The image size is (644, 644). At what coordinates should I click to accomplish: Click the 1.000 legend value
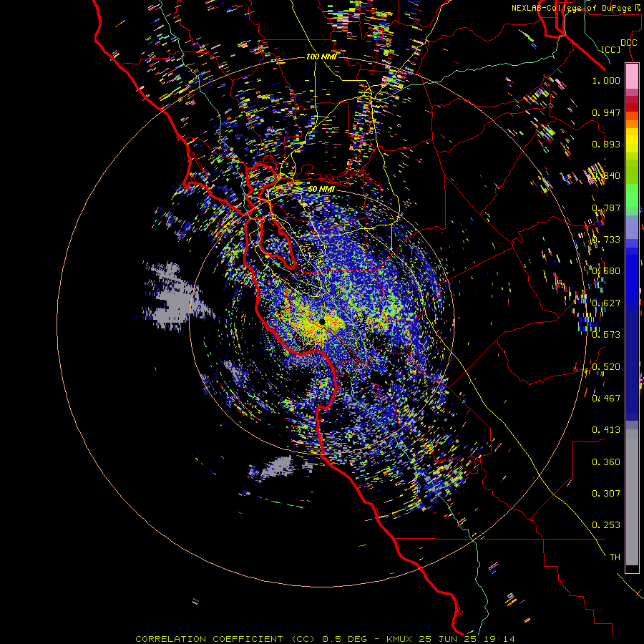point(606,80)
